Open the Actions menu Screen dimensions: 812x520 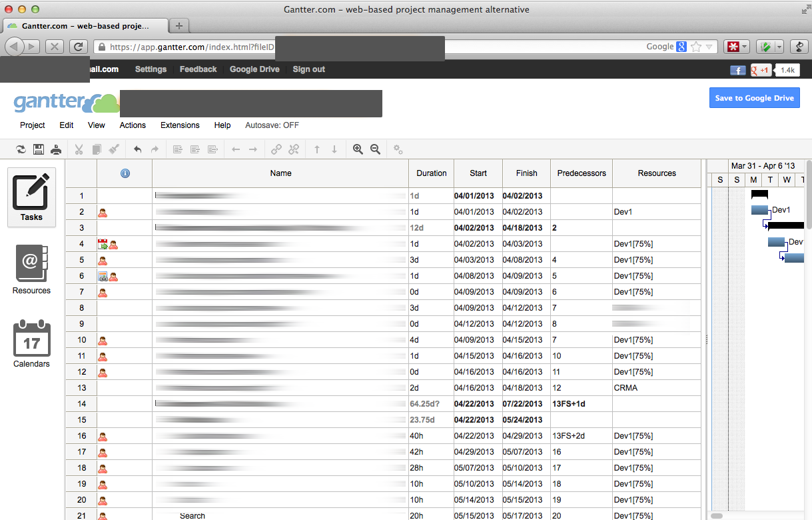(x=133, y=125)
